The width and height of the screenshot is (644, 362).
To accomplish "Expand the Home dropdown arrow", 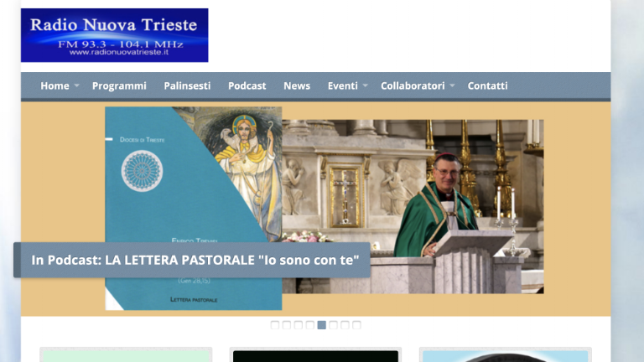I will coord(76,86).
